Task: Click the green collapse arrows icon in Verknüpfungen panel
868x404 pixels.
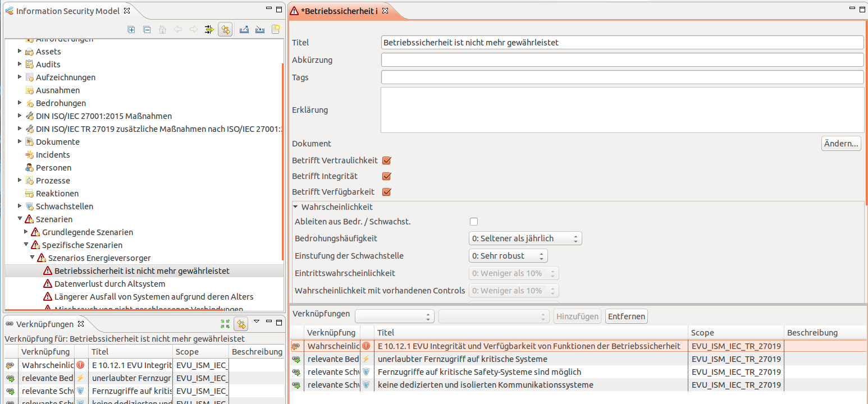Action: 225,324
